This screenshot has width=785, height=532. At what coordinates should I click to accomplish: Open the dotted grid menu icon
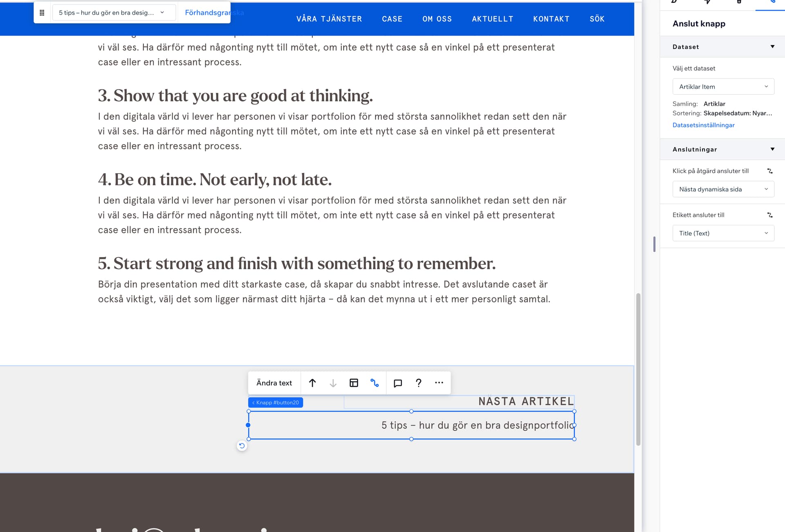click(x=42, y=13)
